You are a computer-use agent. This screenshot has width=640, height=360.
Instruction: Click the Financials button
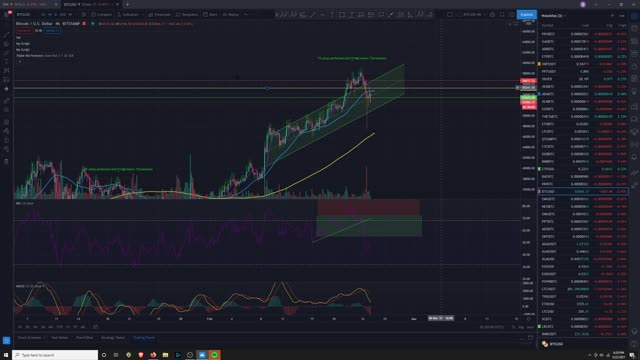159,15
